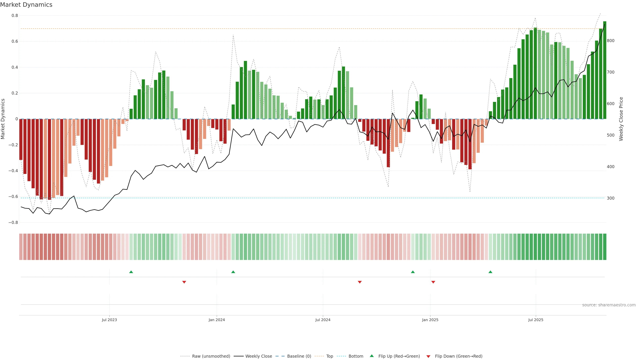The width and height of the screenshot is (644, 362).
Task: Click the first green flip-up marker after Jul 2023
Action: (131, 272)
